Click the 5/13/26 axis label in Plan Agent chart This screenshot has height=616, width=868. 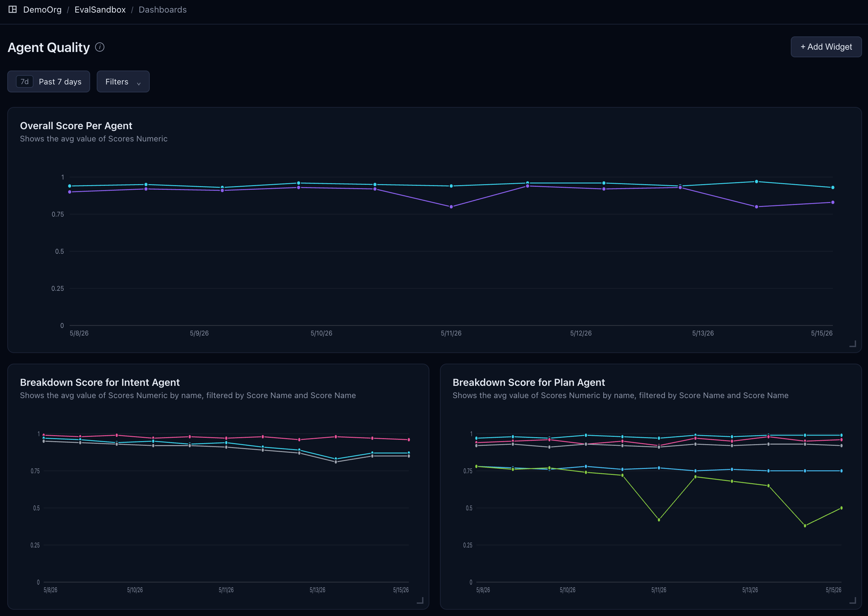750,590
